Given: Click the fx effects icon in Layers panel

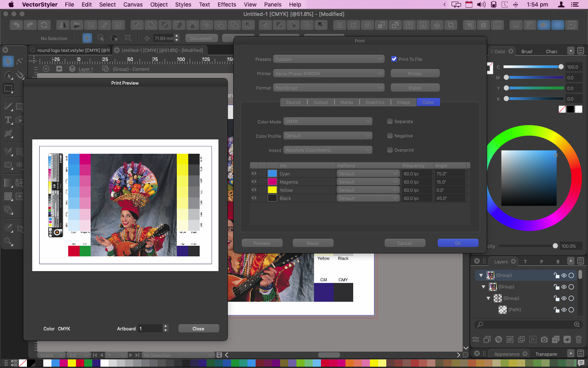Looking at the screenshot, I should pos(532,339).
